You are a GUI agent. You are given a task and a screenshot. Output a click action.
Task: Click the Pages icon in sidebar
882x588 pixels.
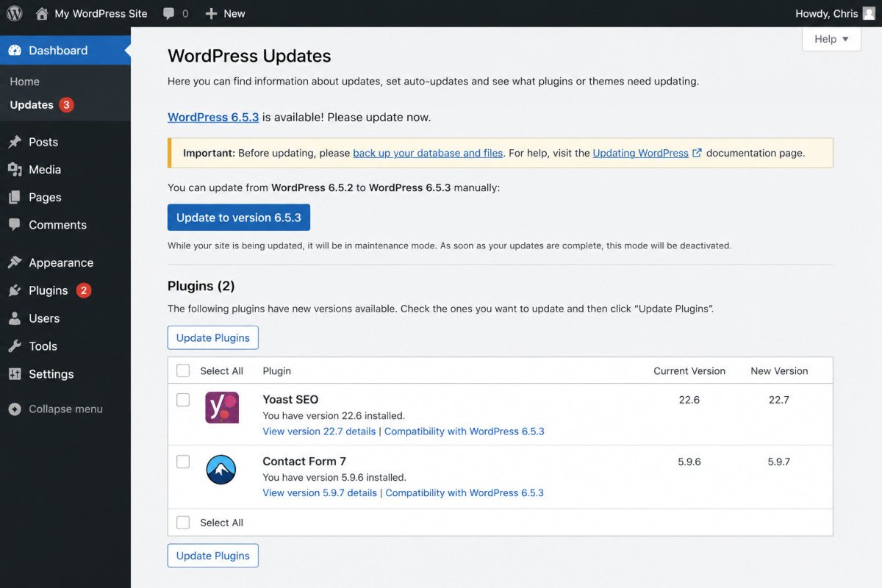15,197
